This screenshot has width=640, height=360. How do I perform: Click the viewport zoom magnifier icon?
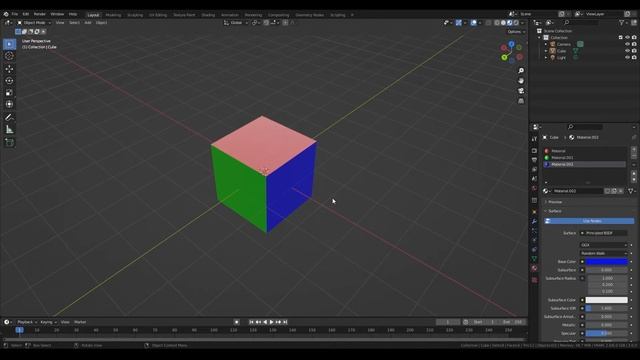521,71
